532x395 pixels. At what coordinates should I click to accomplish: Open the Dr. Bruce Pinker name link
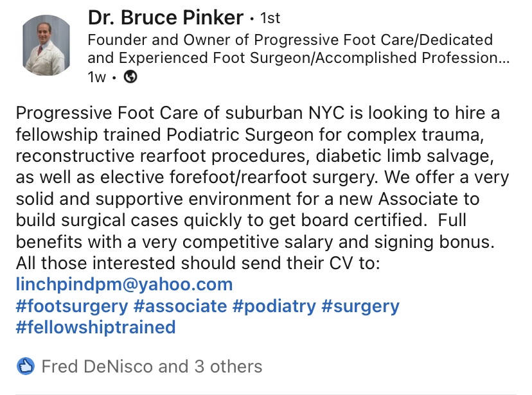[165, 17]
